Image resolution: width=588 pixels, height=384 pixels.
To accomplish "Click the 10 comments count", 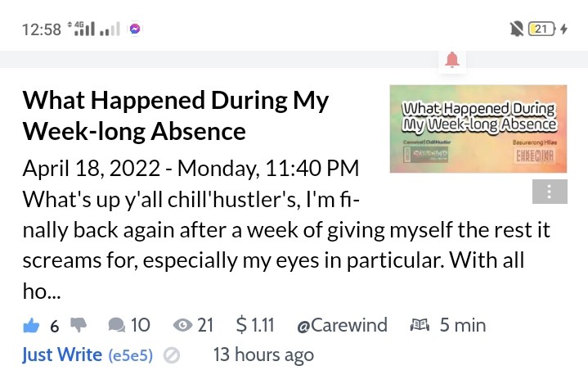I will click(x=140, y=325).
